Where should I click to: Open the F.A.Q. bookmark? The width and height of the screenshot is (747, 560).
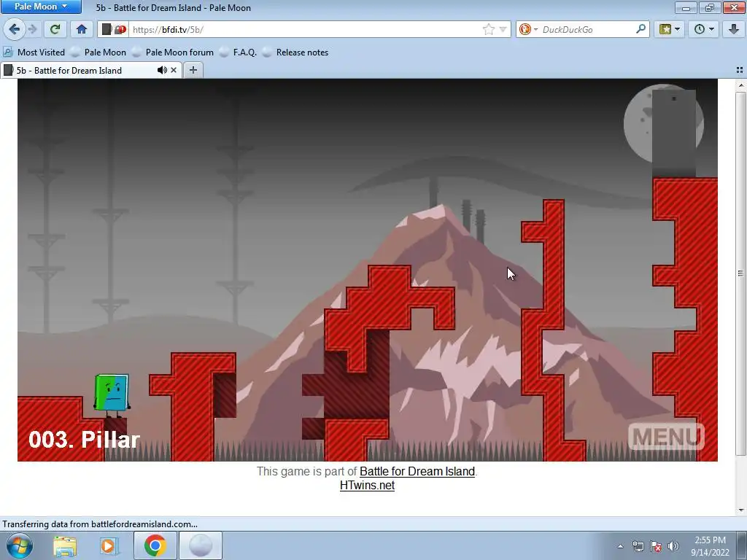coord(239,52)
